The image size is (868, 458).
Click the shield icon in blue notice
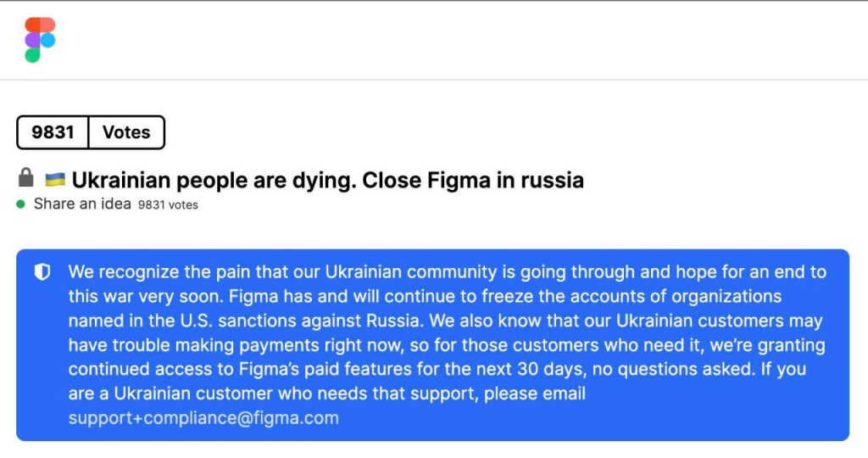click(x=42, y=272)
